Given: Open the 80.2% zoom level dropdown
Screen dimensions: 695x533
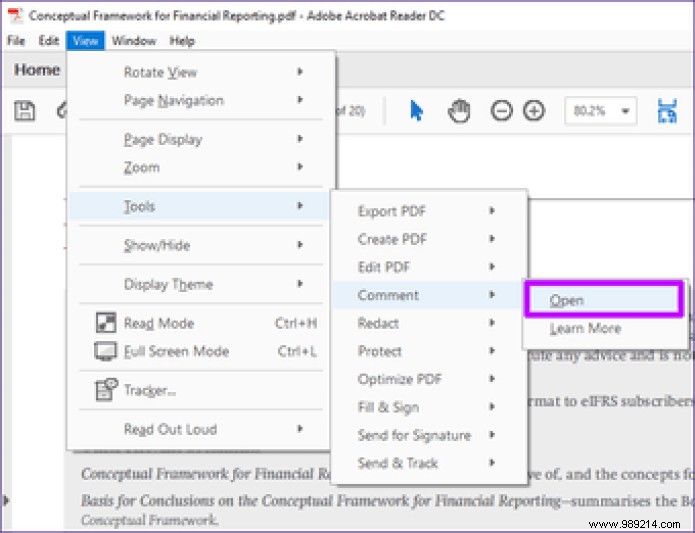Looking at the screenshot, I should (601, 111).
